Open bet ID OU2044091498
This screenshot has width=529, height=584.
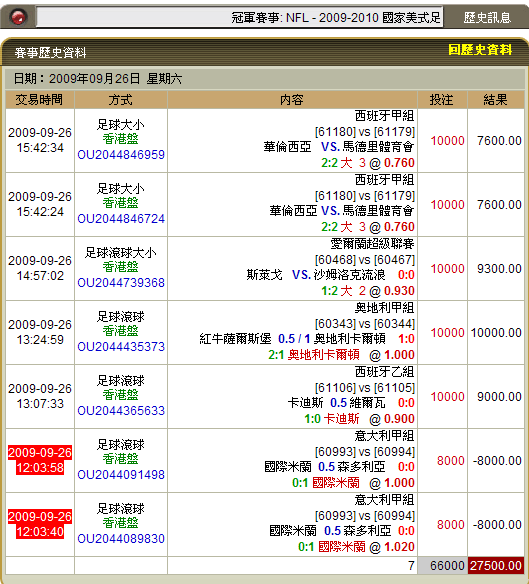[x=121, y=475]
